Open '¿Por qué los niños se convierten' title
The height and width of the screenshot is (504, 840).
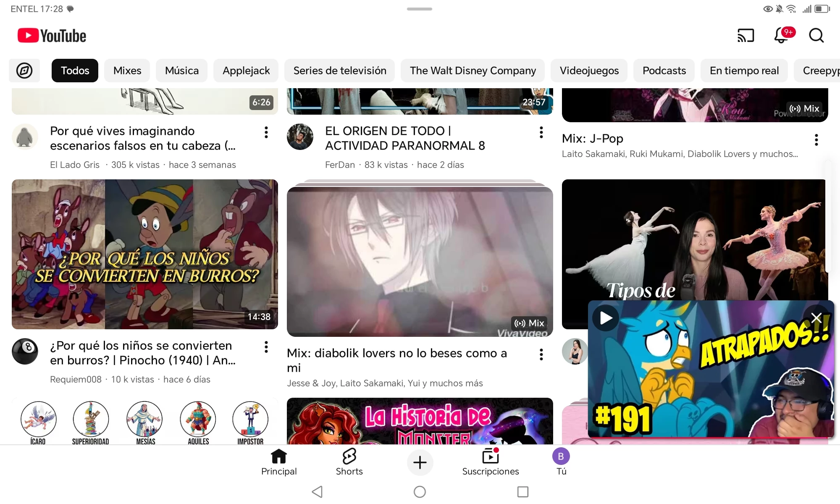[143, 353]
